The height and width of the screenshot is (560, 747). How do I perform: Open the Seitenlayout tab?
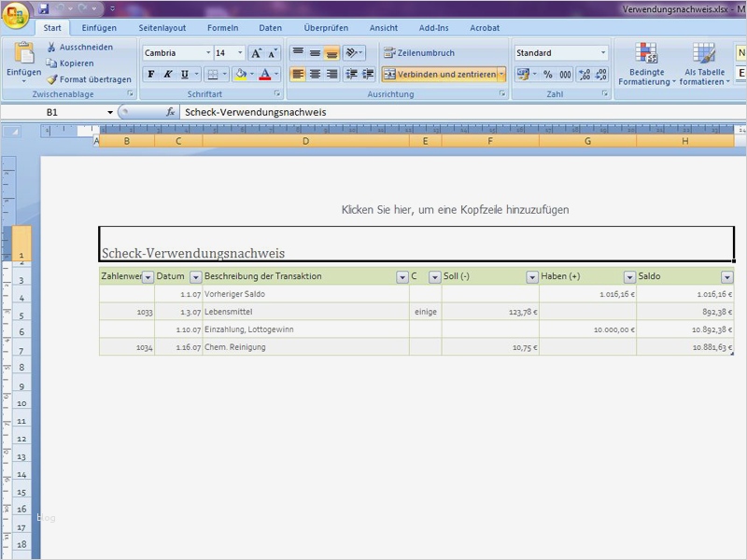tap(162, 28)
